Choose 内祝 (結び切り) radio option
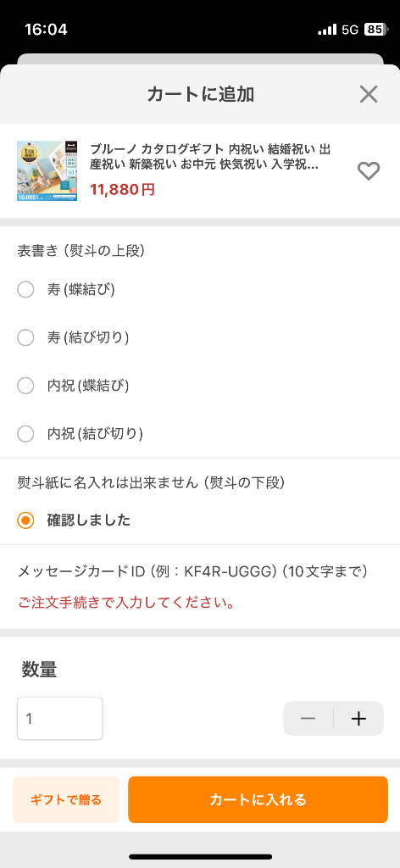400x868 pixels. [x=25, y=433]
